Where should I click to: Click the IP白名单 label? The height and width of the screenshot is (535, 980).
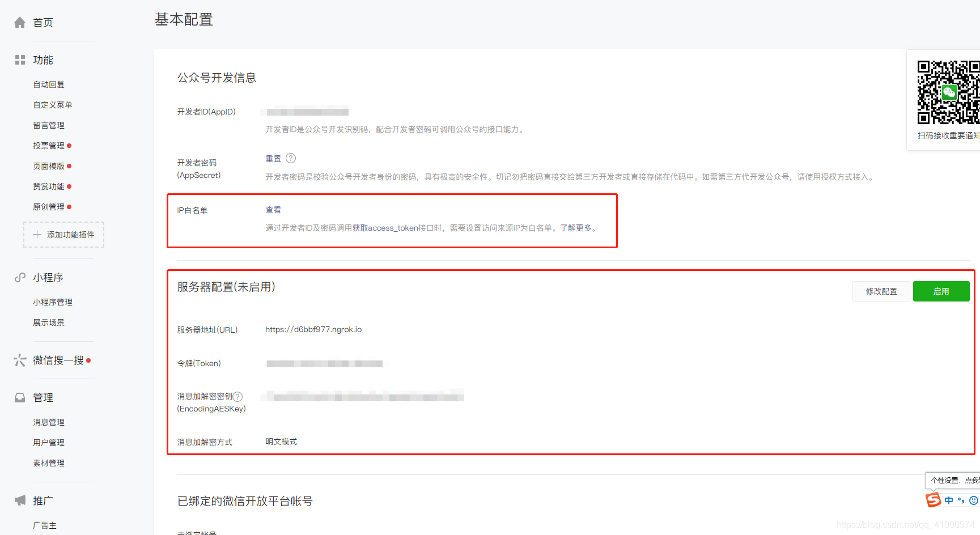coord(192,210)
